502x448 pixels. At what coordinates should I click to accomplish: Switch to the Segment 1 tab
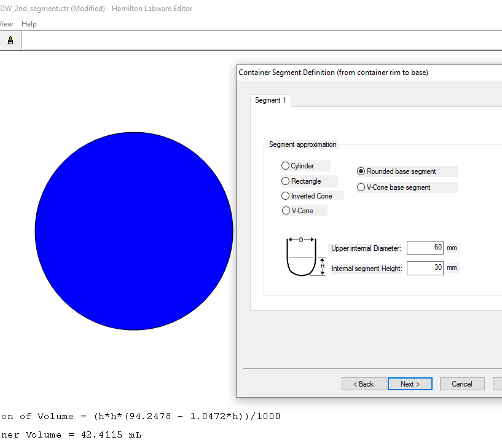270,100
